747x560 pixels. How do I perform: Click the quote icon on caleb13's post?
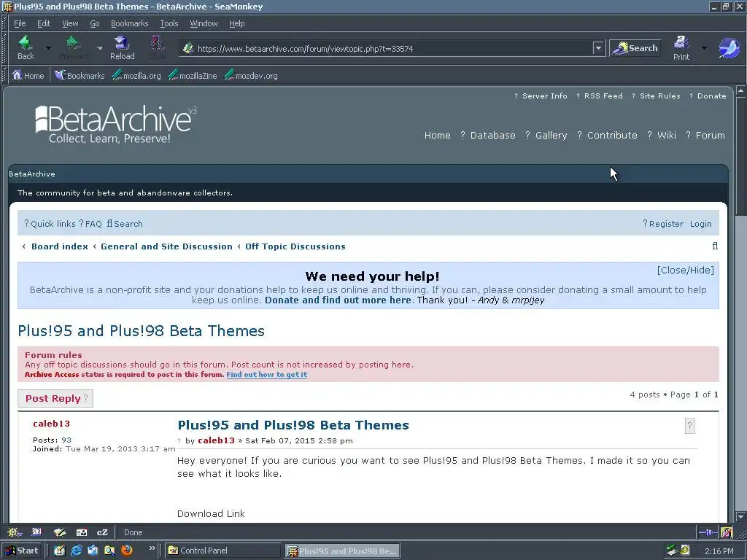[x=689, y=426]
